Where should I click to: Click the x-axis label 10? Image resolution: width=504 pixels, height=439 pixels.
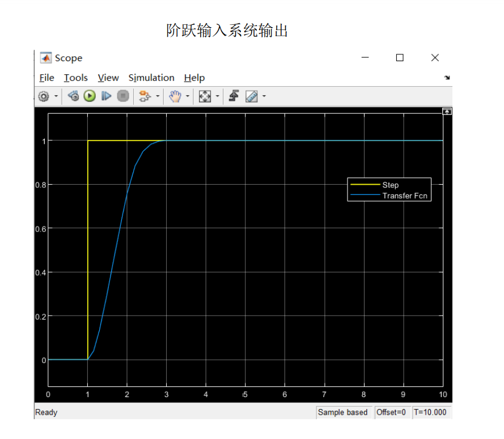tap(443, 395)
